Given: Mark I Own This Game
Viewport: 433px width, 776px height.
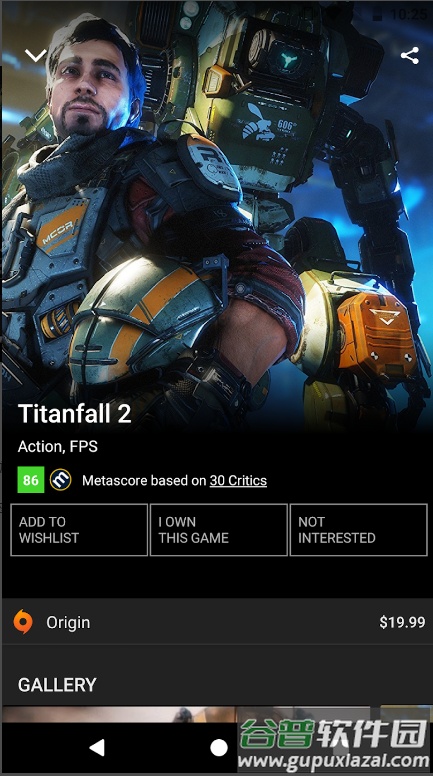Looking at the screenshot, I should tap(219, 530).
